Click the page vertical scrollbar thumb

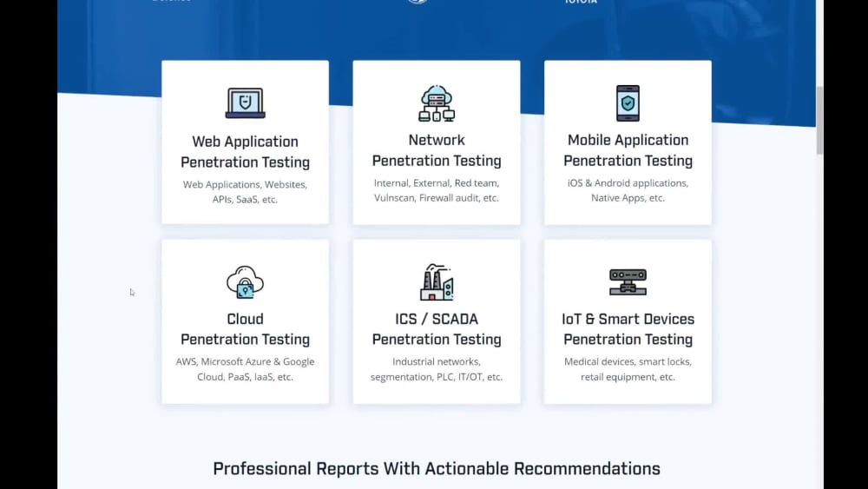819,121
